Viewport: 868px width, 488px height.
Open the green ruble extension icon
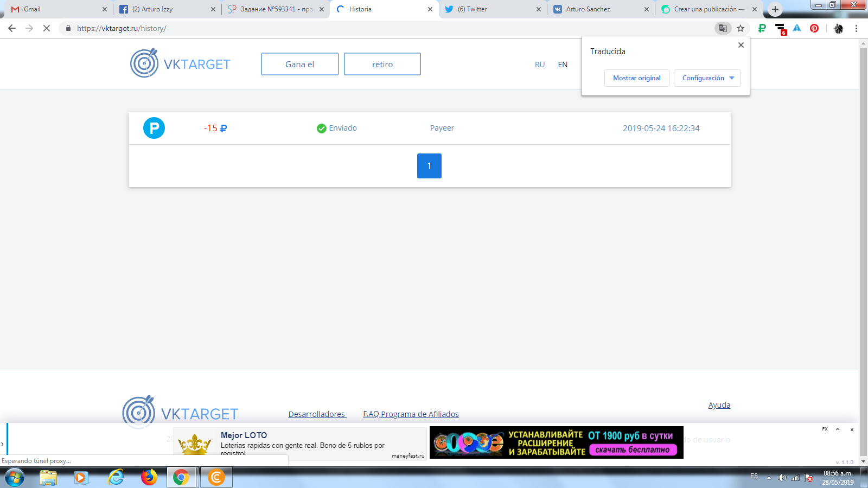pyautogui.click(x=762, y=28)
